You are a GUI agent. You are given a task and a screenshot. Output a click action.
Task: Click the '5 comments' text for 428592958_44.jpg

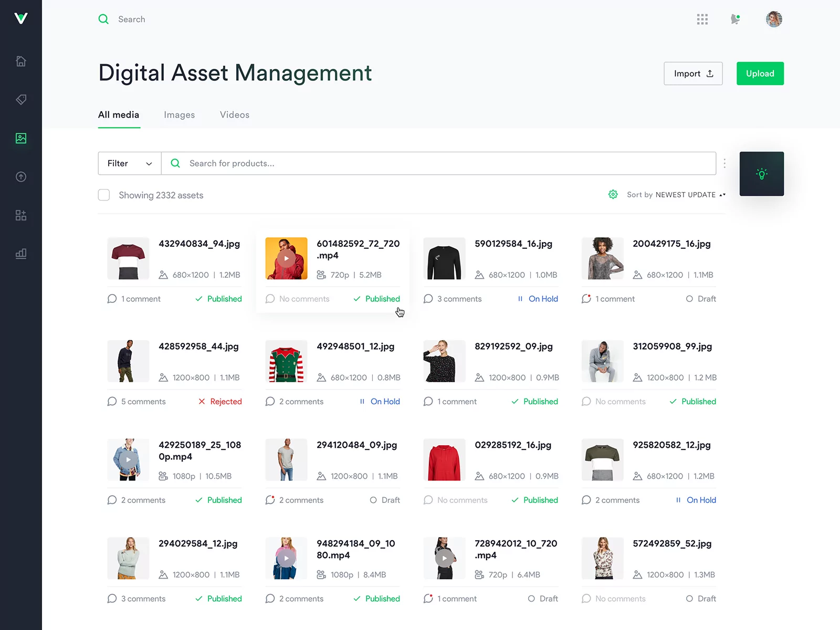click(143, 402)
